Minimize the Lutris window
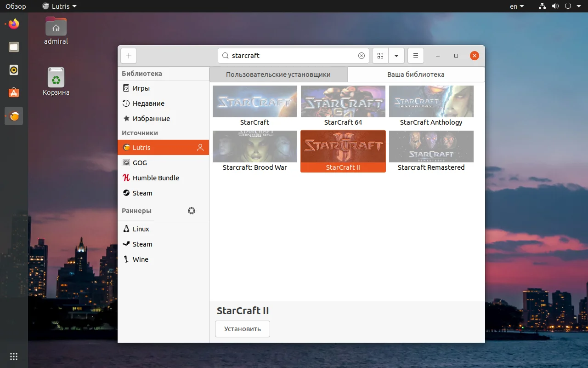Viewport: 588px width, 368px height. (x=438, y=56)
